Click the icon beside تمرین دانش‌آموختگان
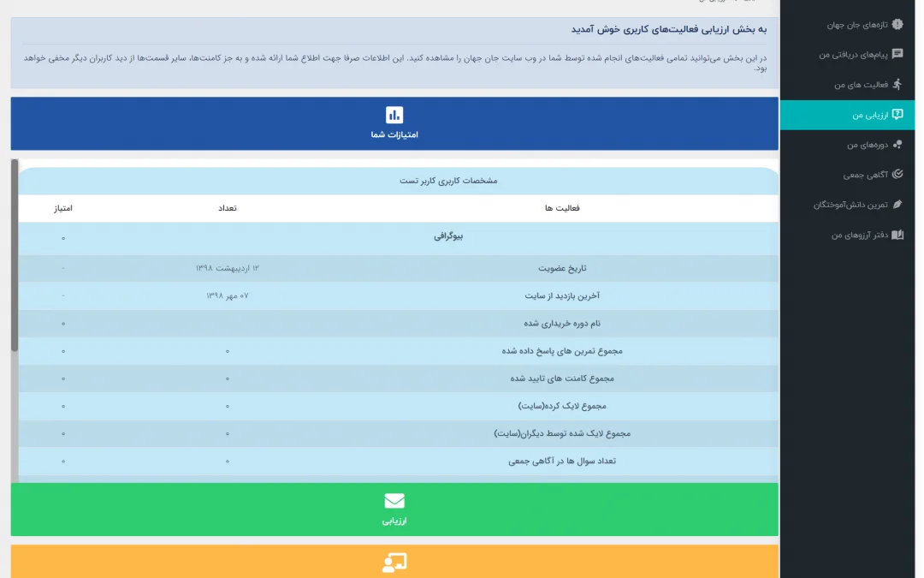Viewport: 924px width, 578px height. tap(897, 205)
